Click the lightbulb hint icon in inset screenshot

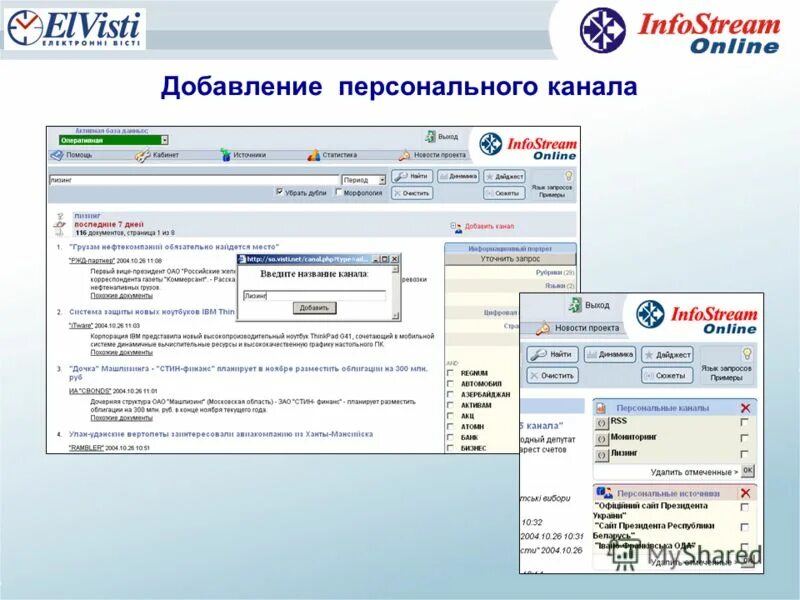(x=746, y=354)
